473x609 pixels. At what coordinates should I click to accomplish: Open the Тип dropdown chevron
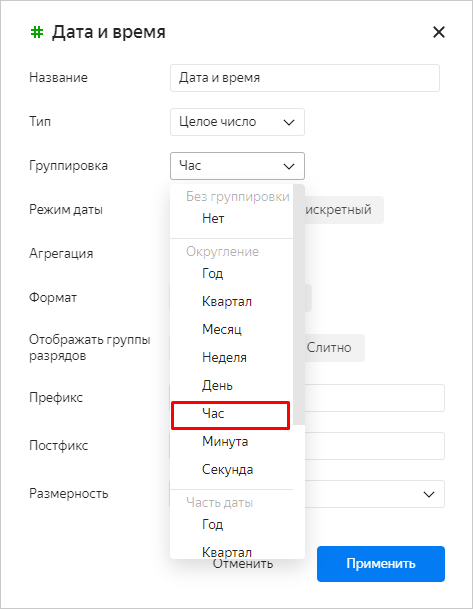289,122
